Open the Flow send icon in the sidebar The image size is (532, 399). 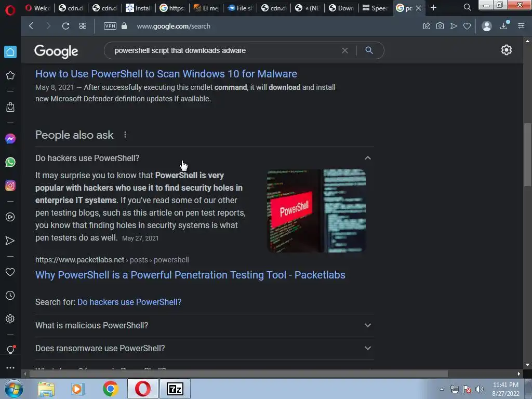10,241
